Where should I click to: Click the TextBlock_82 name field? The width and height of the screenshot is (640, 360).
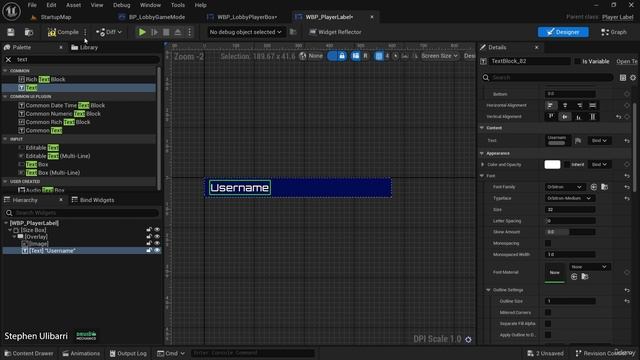(530, 61)
